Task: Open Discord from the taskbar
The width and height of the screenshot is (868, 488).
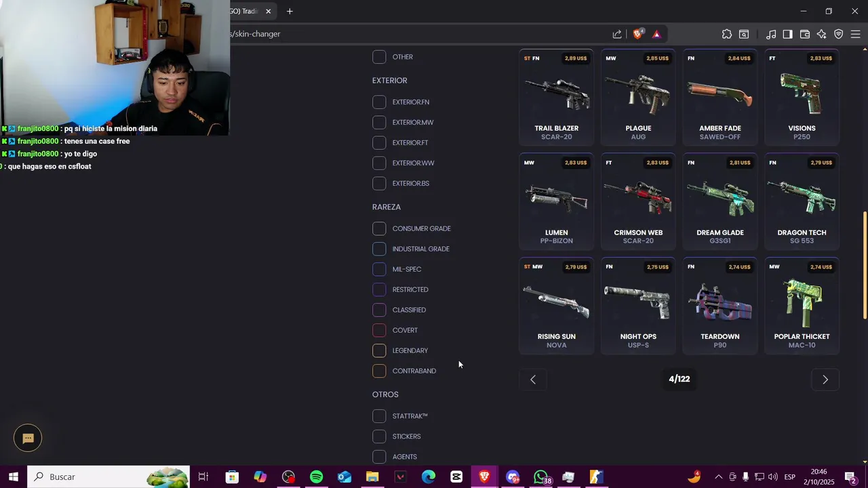Action: coord(513,477)
